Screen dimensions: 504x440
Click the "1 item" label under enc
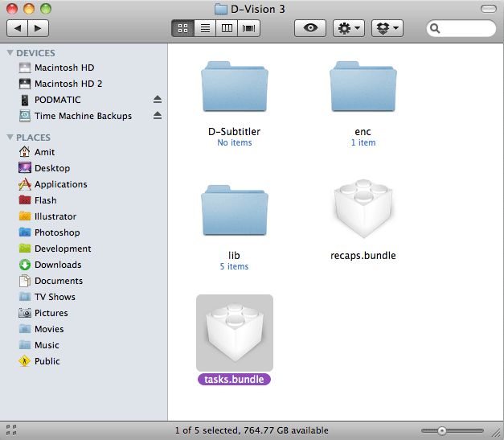[363, 142]
